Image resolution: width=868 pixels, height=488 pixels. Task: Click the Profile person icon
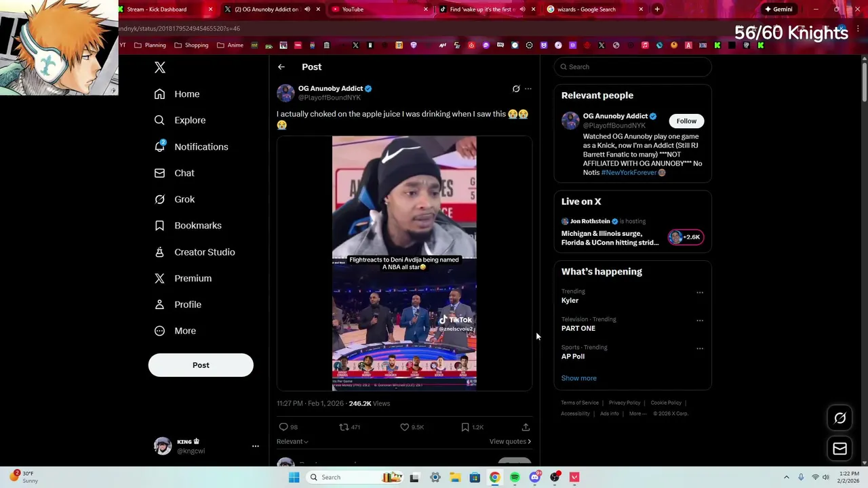(159, 305)
